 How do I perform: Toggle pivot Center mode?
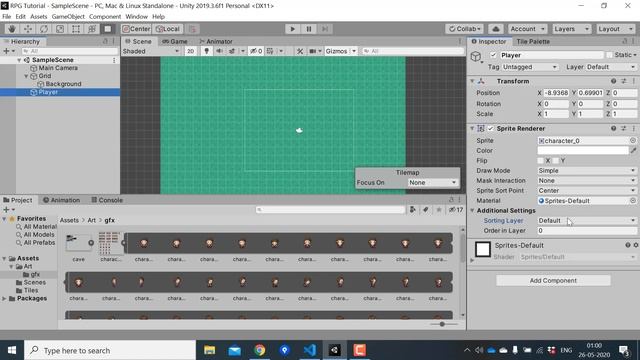pos(136,29)
